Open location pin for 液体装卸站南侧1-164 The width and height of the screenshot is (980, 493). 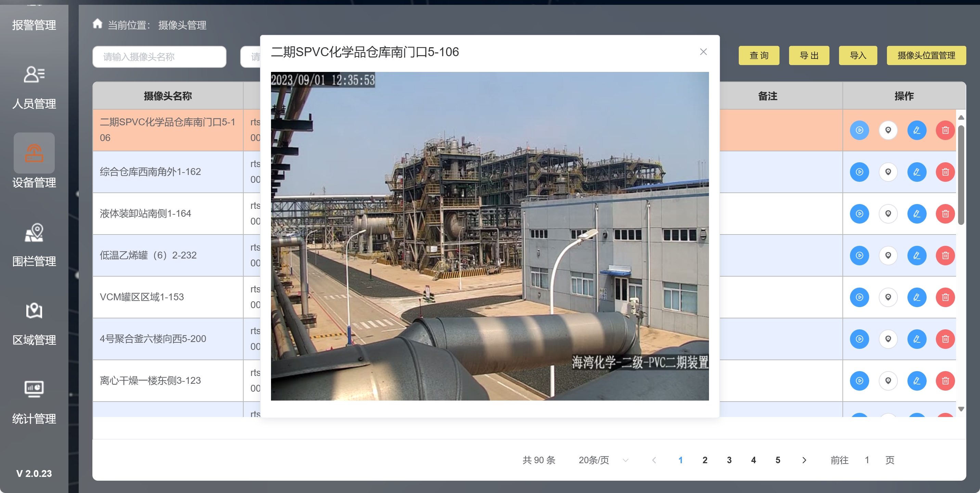888,214
